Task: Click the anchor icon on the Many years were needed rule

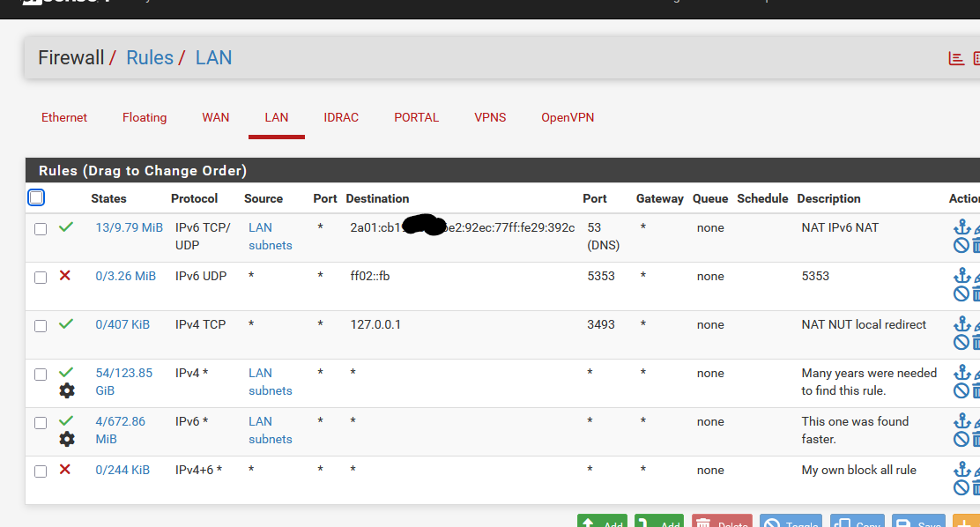Action: (961, 373)
